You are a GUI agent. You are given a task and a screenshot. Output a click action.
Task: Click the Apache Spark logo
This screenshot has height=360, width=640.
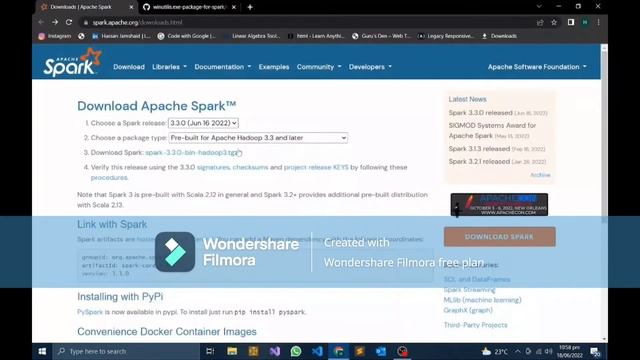click(x=72, y=62)
